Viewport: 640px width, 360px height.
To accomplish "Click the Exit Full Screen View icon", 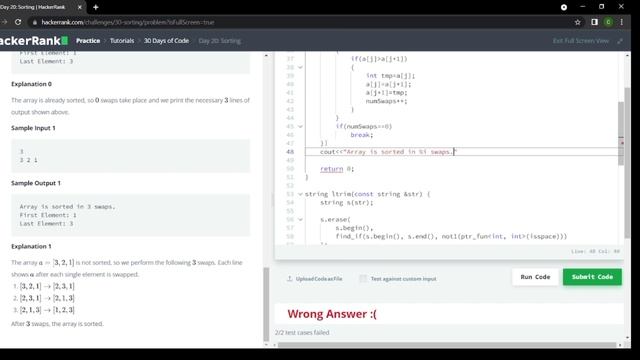I will pyautogui.click(x=620, y=41).
